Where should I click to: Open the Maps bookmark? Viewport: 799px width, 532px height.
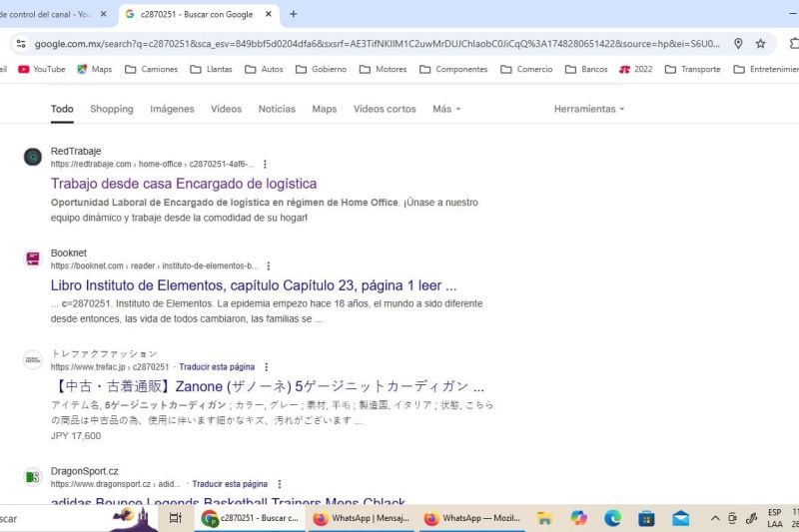click(x=95, y=69)
